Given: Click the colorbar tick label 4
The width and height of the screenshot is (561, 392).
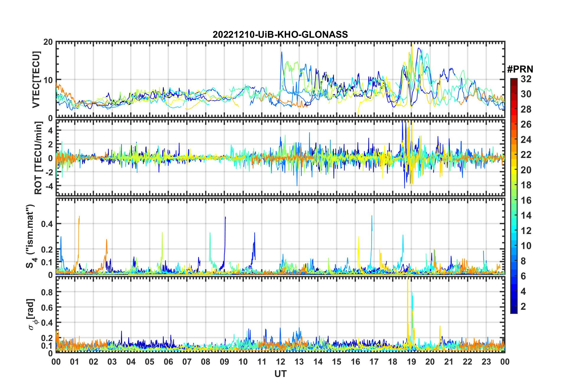Looking at the screenshot, I should [x=523, y=291].
